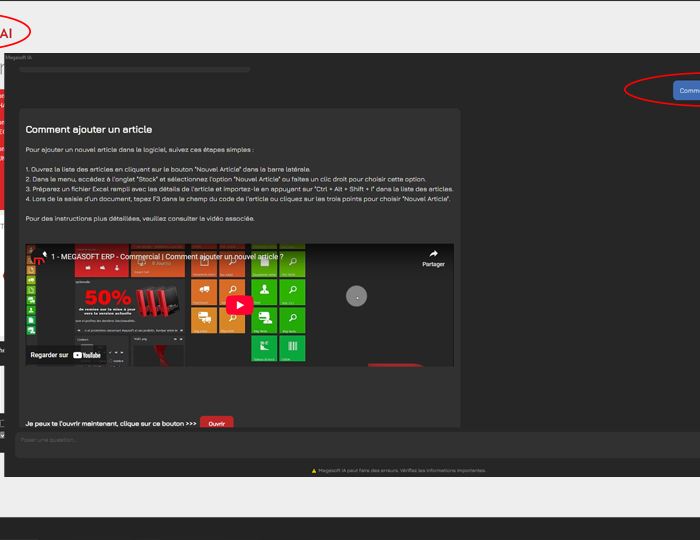Click the 'Megasoft IA peut faire des erreurs' notice

402,470
